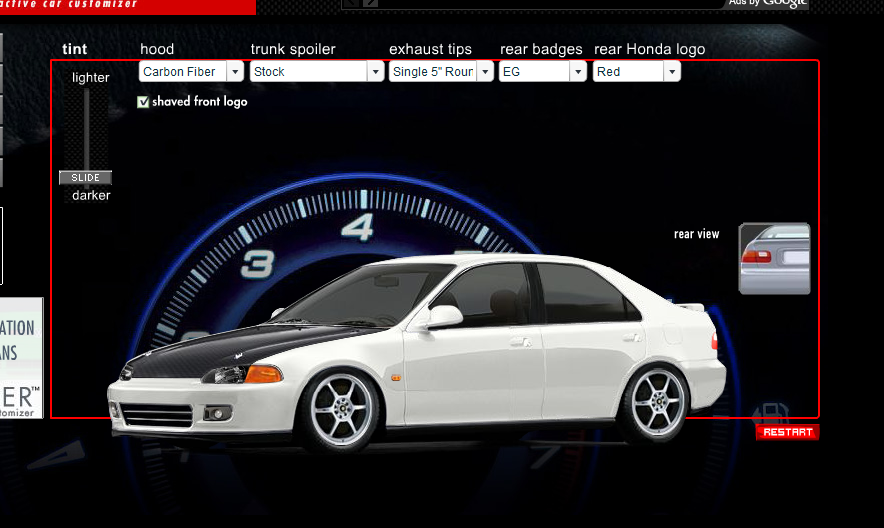Open the rear Honda logo color dropdown

click(x=636, y=72)
